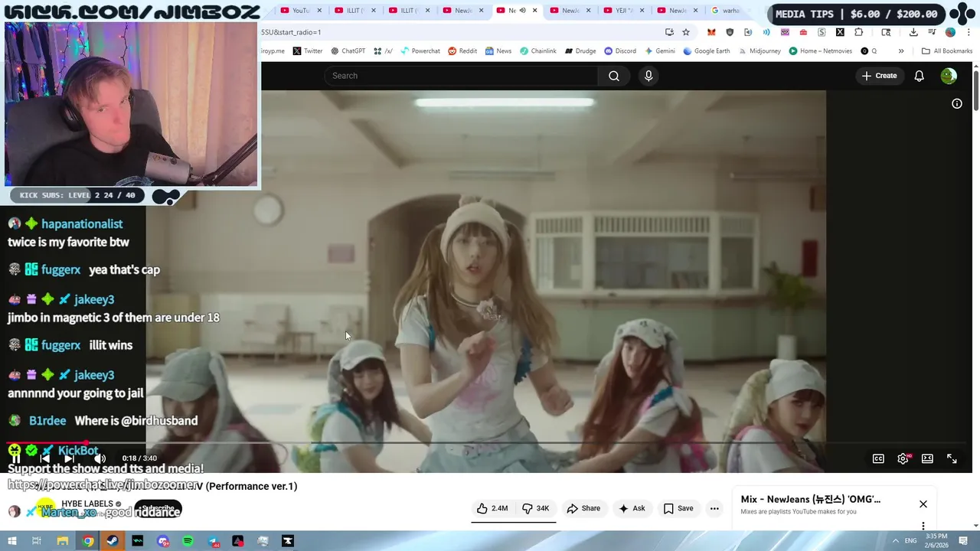Toggle closed captions on the video
Image resolution: width=980 pixels, height=551 pixels.
(x=878, y=458)
